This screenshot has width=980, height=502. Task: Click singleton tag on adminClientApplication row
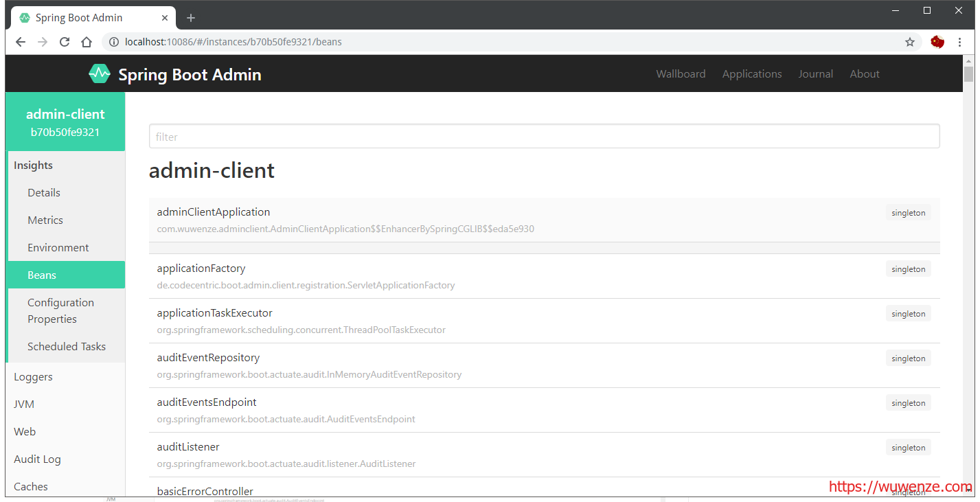[908, 213]
